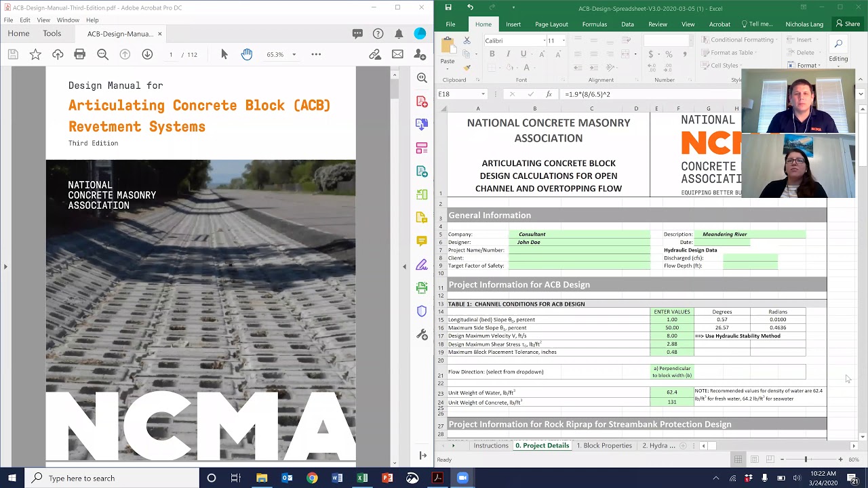Open Acrobat's more tools ellipsis menu

point(316,54)
